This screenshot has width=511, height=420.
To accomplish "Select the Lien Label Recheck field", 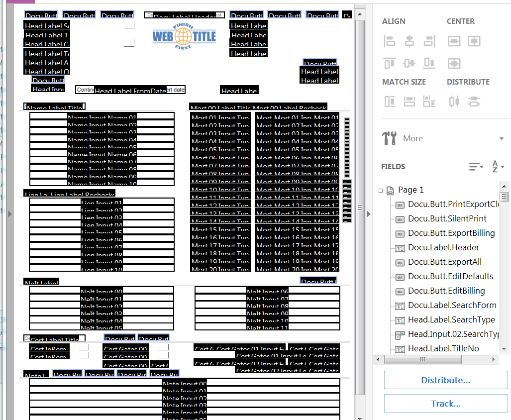I will click(x=82, y=193).
